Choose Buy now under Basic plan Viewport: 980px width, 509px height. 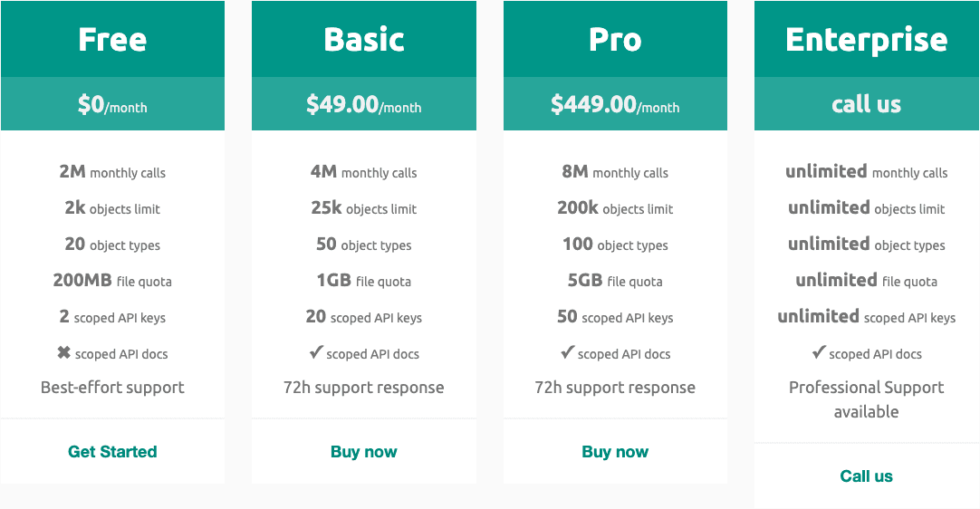[364, 451]
